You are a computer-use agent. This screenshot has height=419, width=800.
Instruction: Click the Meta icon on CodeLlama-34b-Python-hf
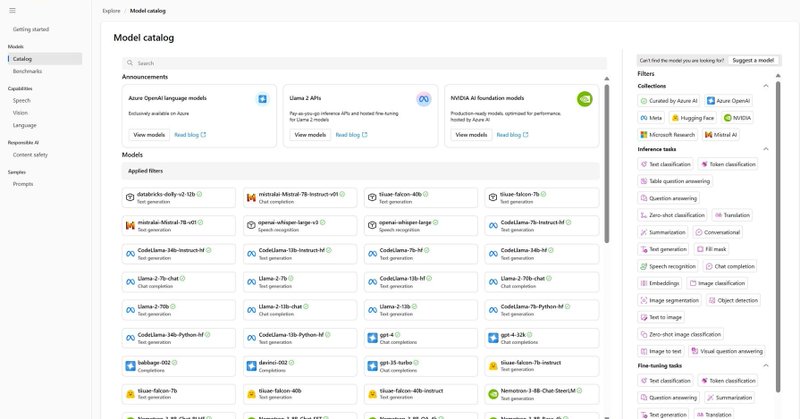[x=130, y=338]
